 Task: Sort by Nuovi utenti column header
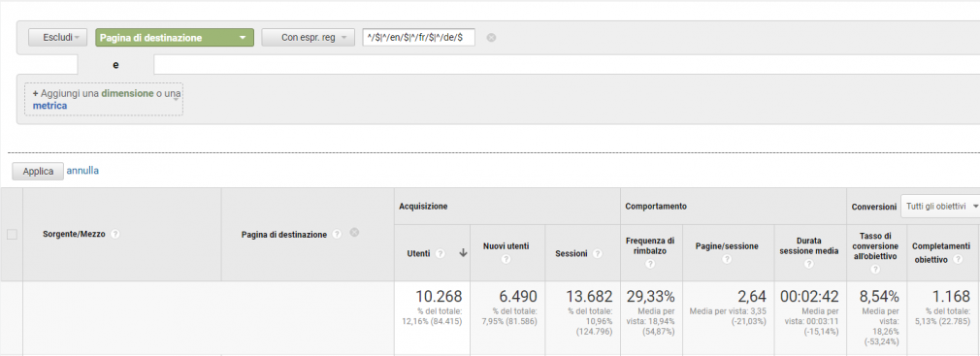[x=506, y=246]
